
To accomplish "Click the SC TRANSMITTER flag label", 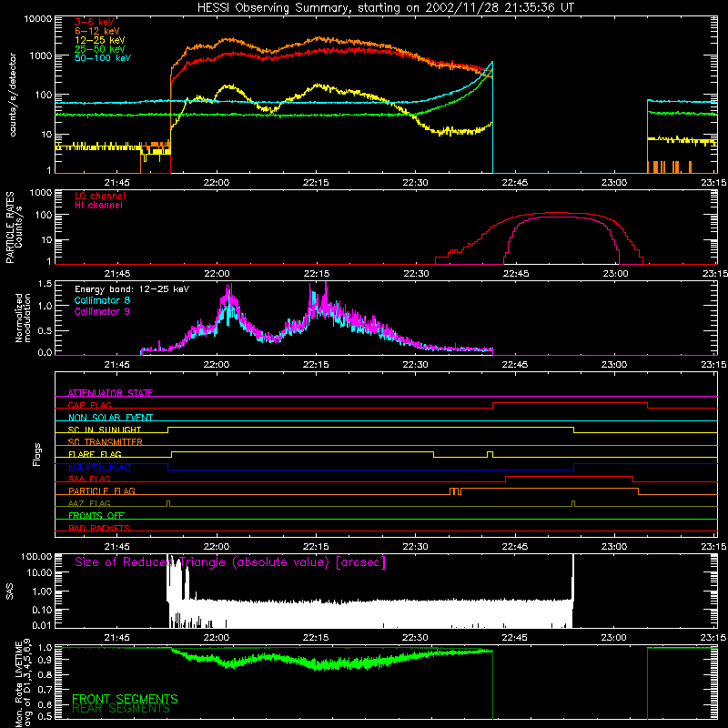I will pyautogui.click(x=105, y=441).
